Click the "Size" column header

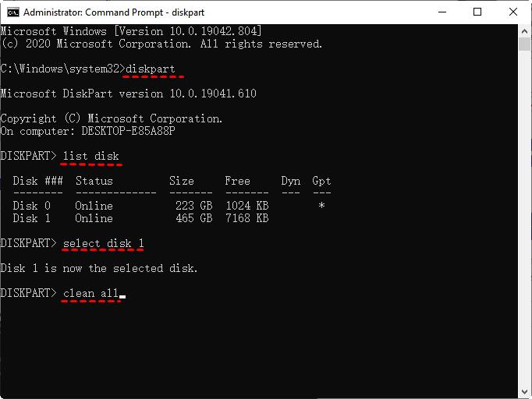click(x=182, y=181)
